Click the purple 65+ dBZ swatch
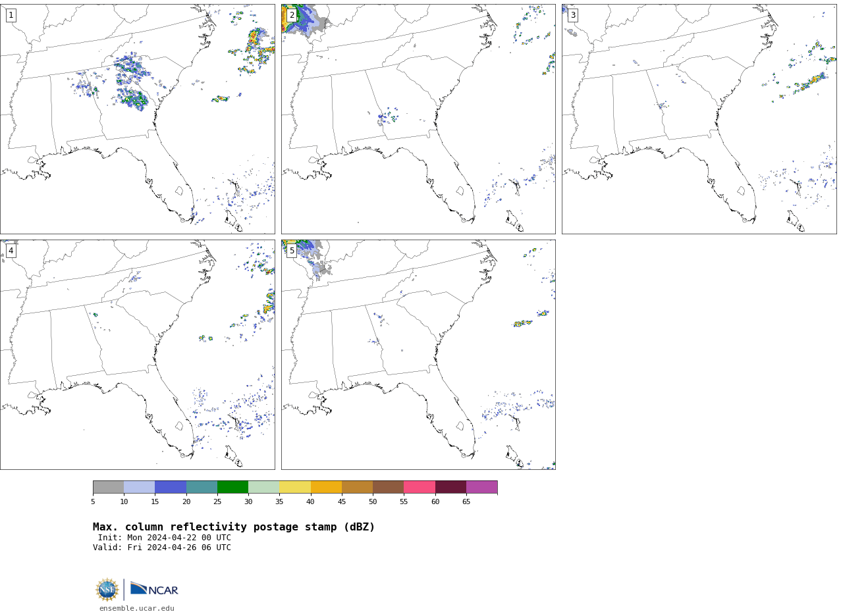Image resolution: width=843 pixels, height=616 pixels. click(x=481, y=487)
